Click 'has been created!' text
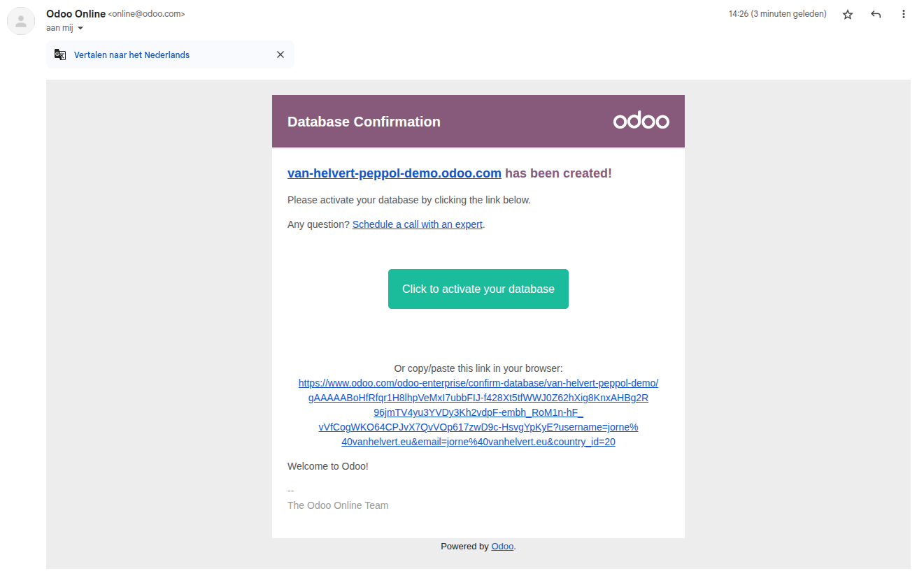Image resolution: width=924 pixels, height=585 pixels. click(558, 173)
